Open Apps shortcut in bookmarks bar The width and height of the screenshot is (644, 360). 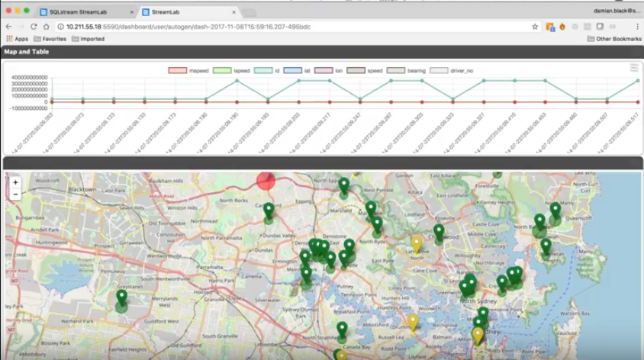pyautogui.click(x=17, y=39)
